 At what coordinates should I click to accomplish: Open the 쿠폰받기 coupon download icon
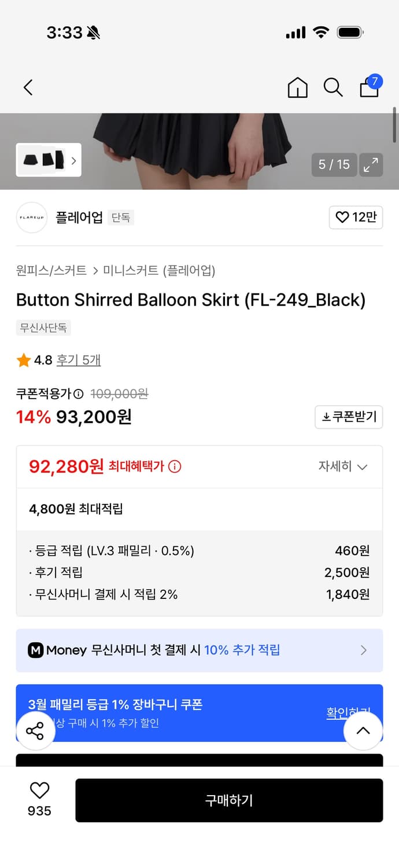pos(349,417)
